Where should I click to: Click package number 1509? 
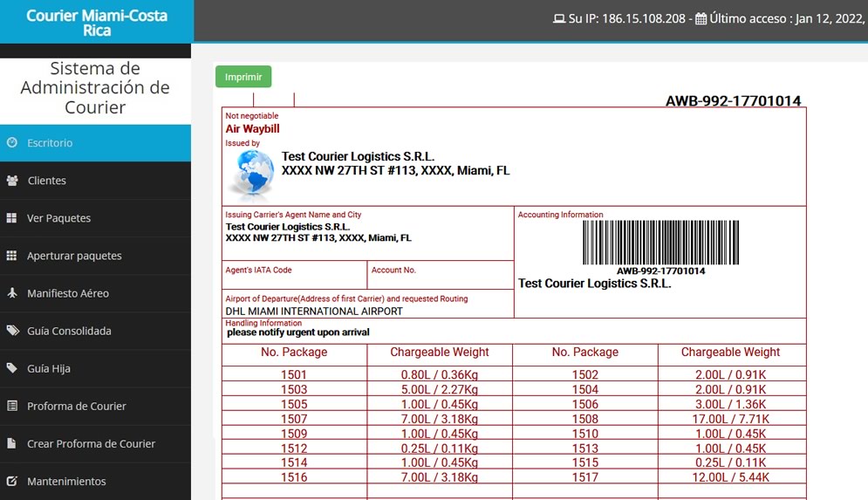coord(293,434)
